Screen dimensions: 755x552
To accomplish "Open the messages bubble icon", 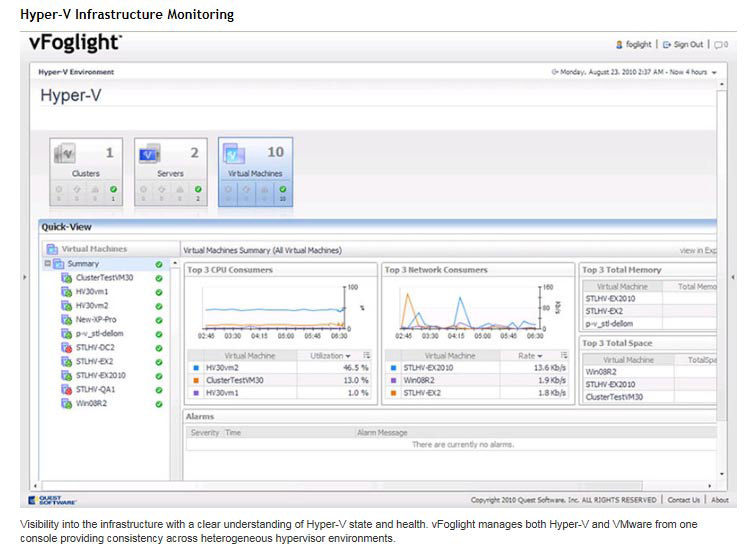I will coord(720,45).
